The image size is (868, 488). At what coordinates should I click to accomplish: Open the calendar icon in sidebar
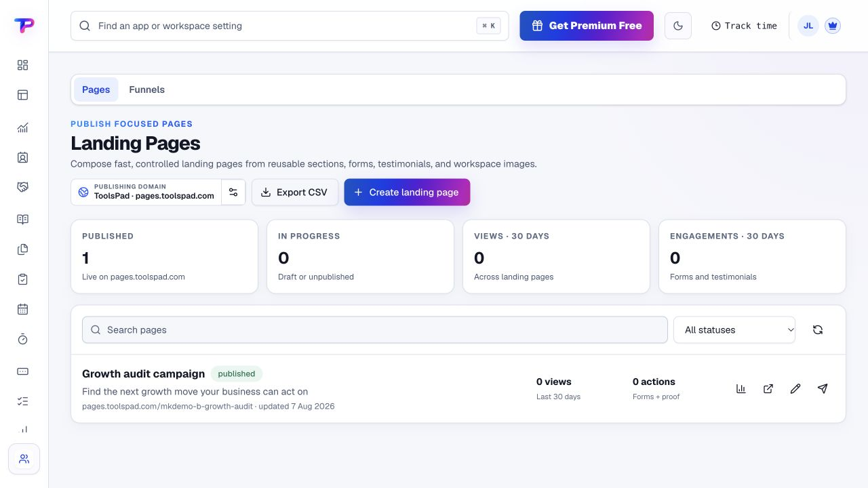click(x=22, y=309)
